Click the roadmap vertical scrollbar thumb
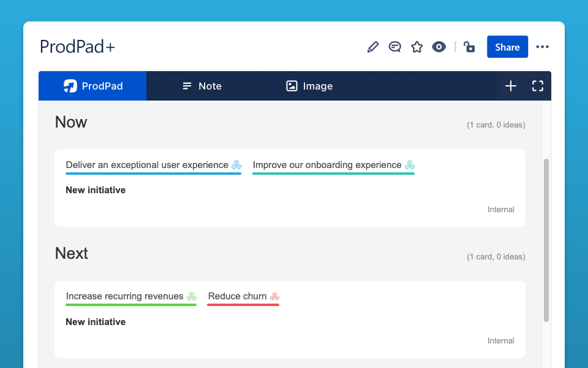Image resolution: width=588 pixels, height=368 pixels. 546,240
